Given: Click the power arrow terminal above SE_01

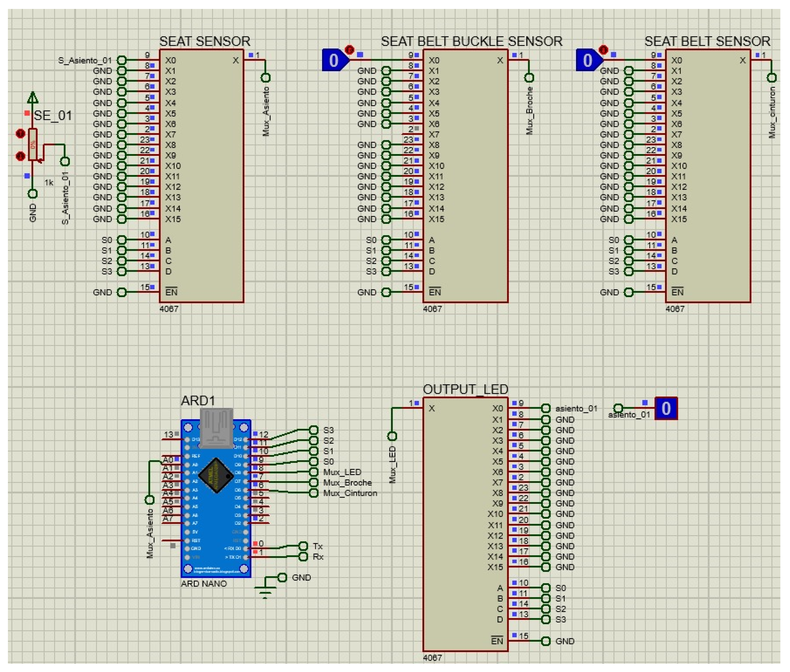Looking at the screenshot, I should (x=33, y=98).
